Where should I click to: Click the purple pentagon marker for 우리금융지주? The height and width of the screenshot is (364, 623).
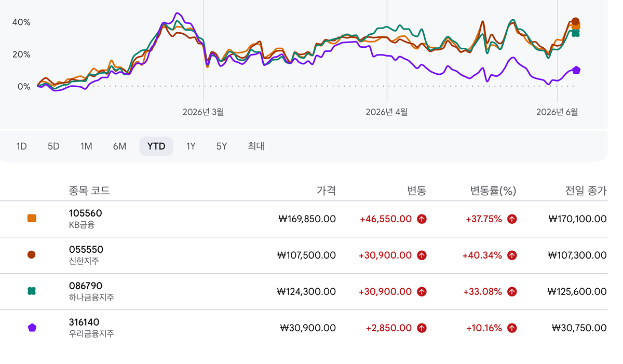tap(32, 328)
